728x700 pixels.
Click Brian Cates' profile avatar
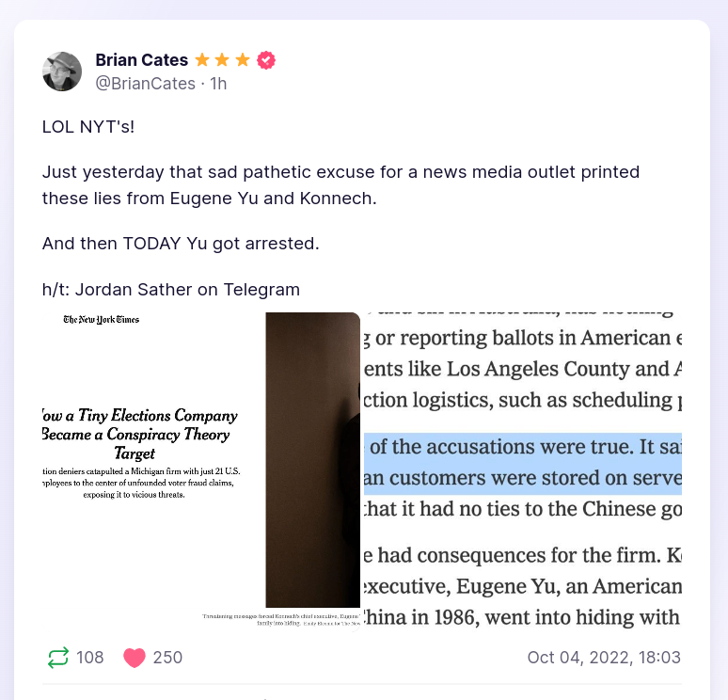(x=62, y=72)
